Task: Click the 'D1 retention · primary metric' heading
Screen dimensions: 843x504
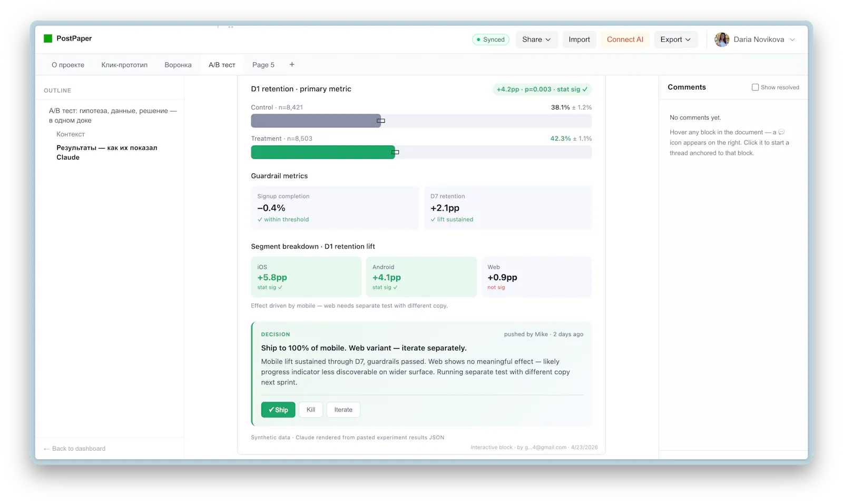Action: tap(301, 89)
